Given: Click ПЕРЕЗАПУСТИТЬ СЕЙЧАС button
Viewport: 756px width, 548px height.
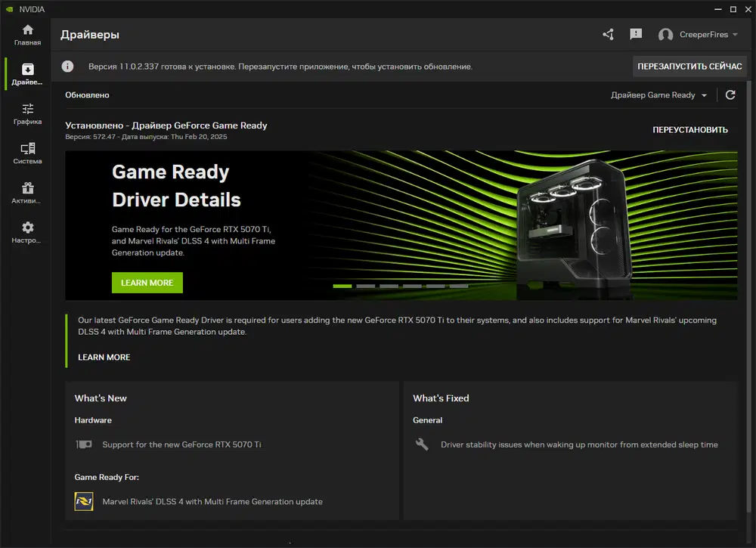Looking at the screenshot, I should 689,67.
